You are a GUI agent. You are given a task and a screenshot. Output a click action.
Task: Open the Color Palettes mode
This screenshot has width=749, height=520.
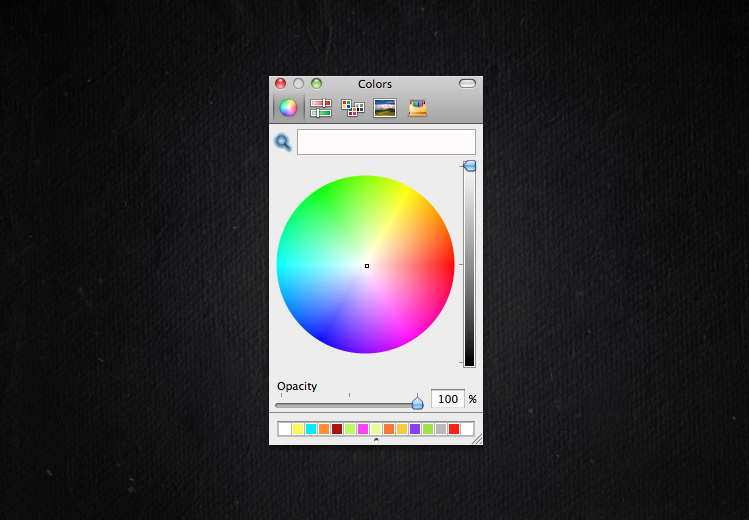pyautogui.click(x=353, y=108)
